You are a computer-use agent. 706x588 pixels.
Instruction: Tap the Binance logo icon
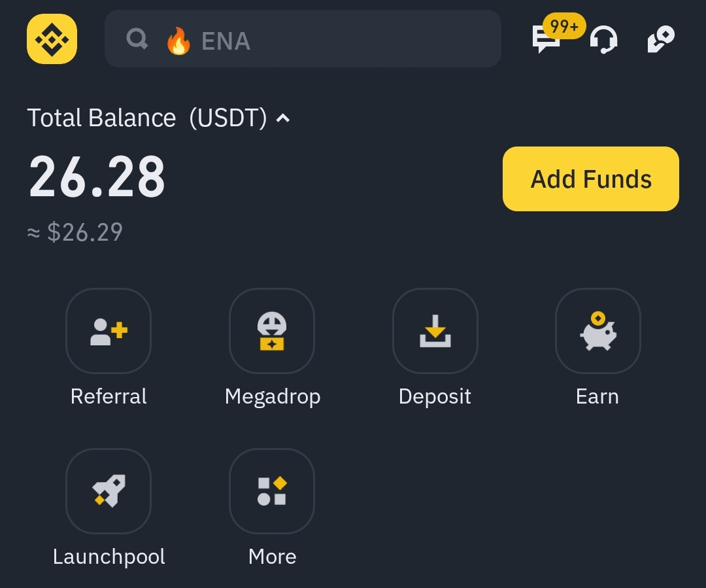point(52,39)
